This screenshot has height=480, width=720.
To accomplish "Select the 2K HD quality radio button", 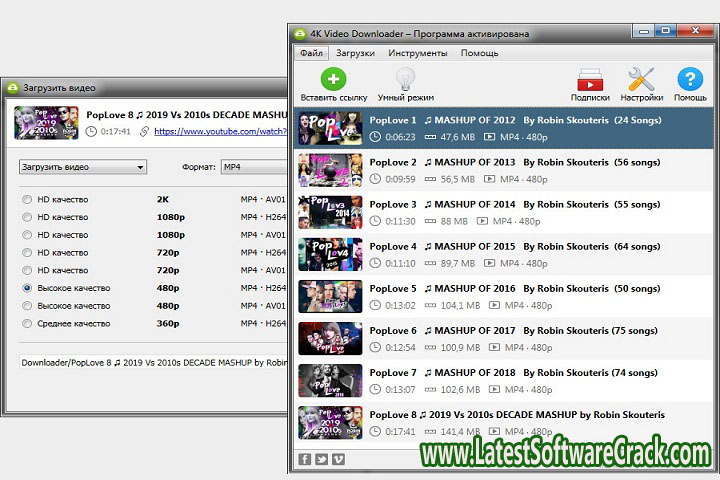I will (27, 199).
